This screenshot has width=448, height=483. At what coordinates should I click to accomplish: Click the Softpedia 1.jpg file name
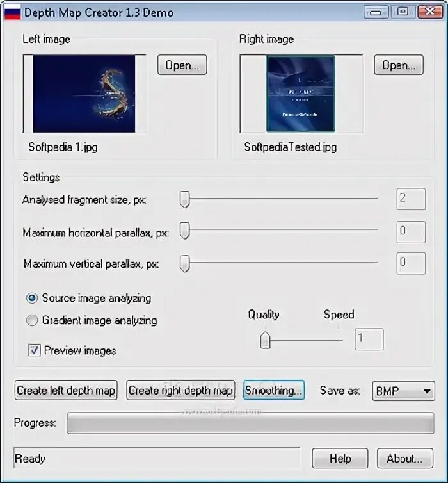tap(63, 147)
